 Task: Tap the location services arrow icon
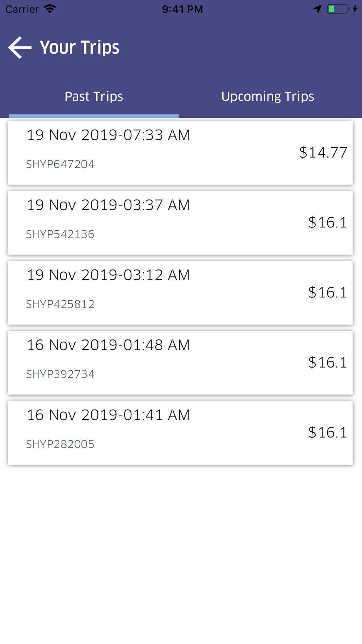(x=317, y=9)
